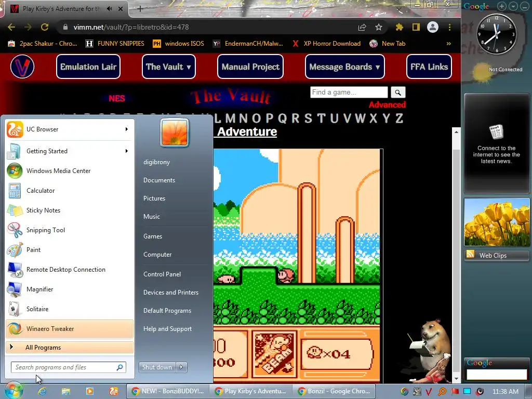
Task: Open FFA Links page
Action: pyautogui.click(x=429, y=66)
